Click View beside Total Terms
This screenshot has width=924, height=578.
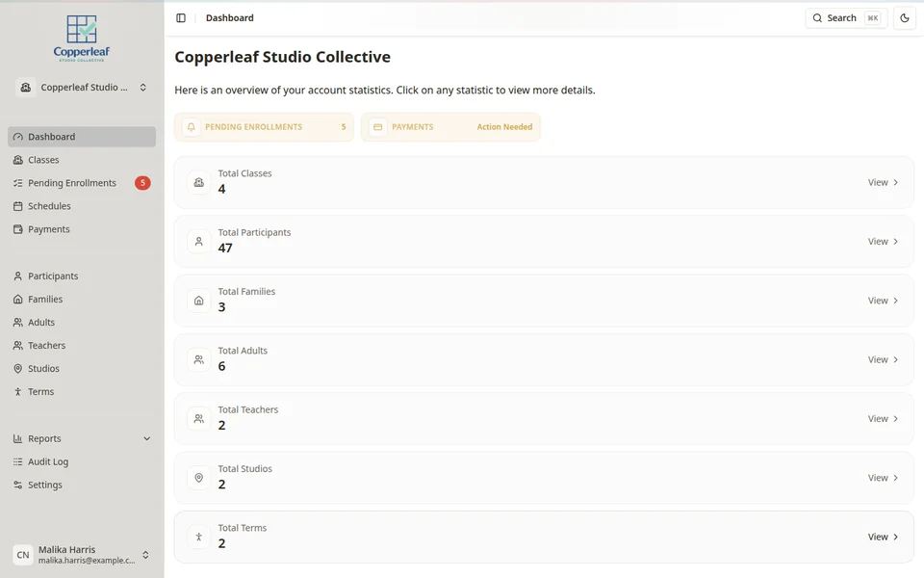tap(882, 537)
